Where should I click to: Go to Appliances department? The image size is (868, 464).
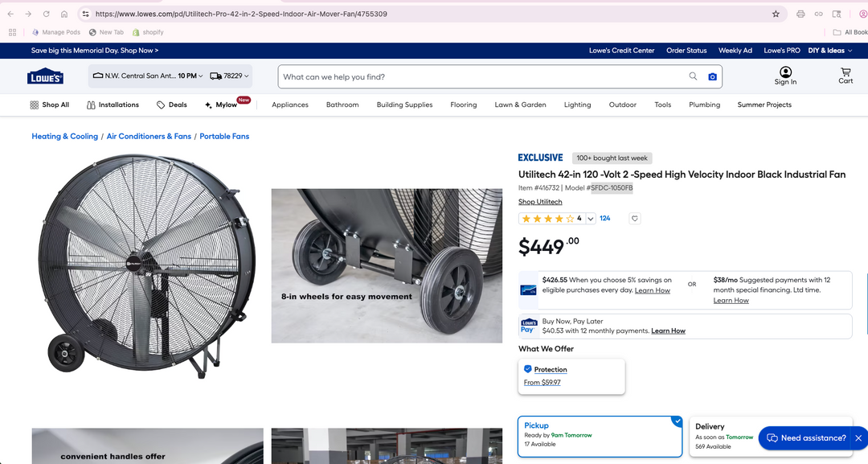point(290,105)
